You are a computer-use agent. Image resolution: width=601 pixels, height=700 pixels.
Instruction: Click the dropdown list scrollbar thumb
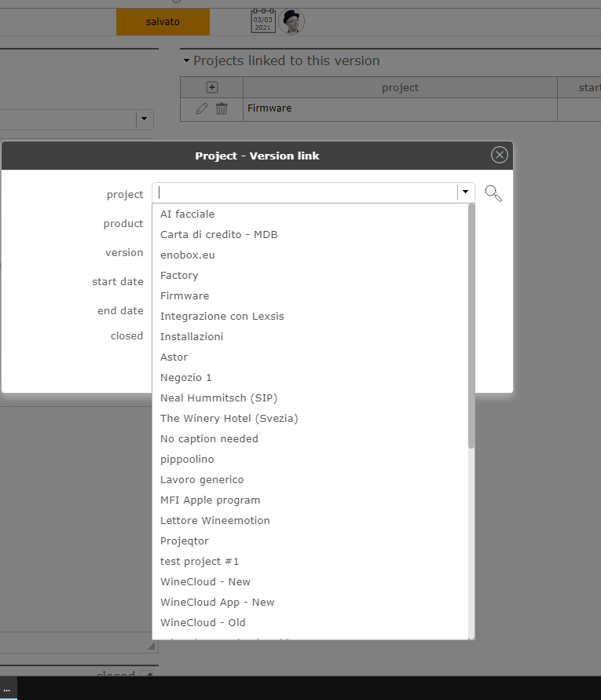471,326
